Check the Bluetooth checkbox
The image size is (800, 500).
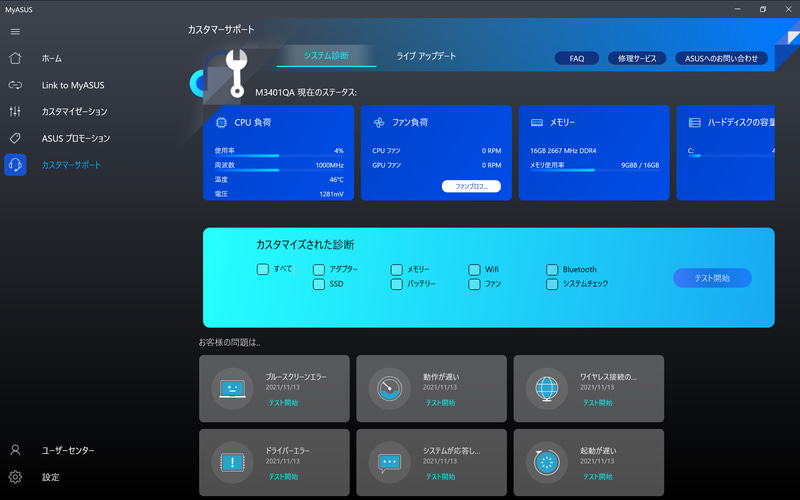tap(552, 269)
